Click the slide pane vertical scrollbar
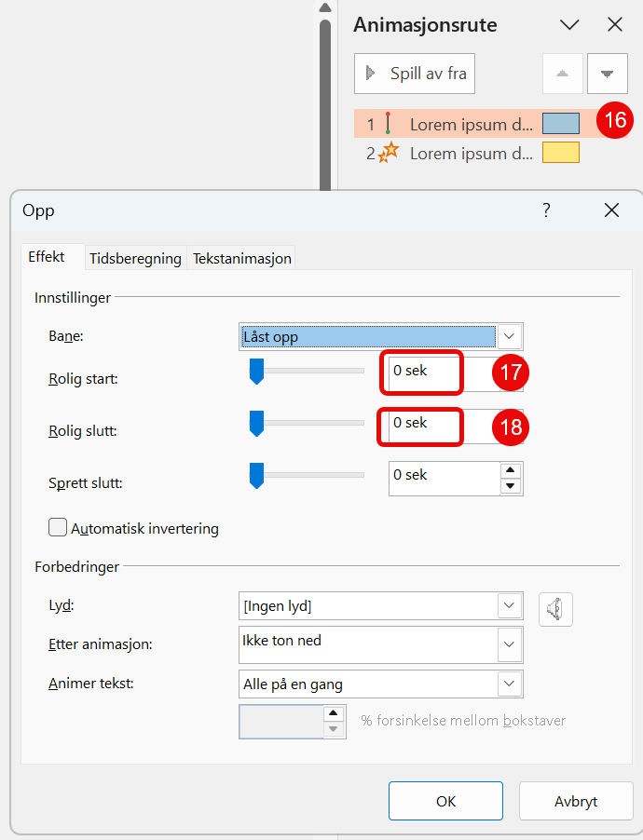 pos(325,104)
